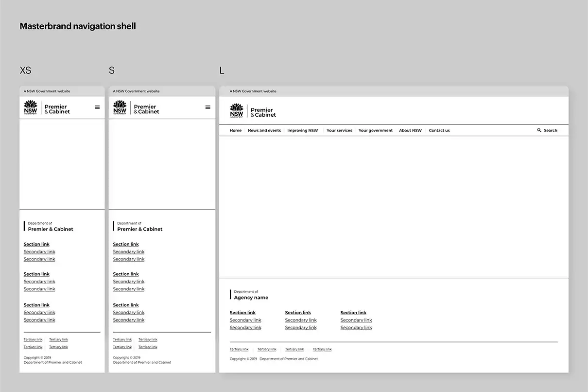
Task: Click the NSW logo in the S breakpoint header
Action: [x=120, y=107]
